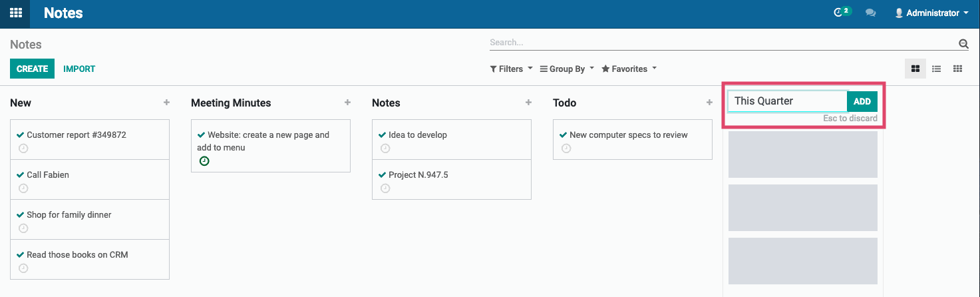Switch to kanban view icon

pyautogui.click(x=915, y=69)
